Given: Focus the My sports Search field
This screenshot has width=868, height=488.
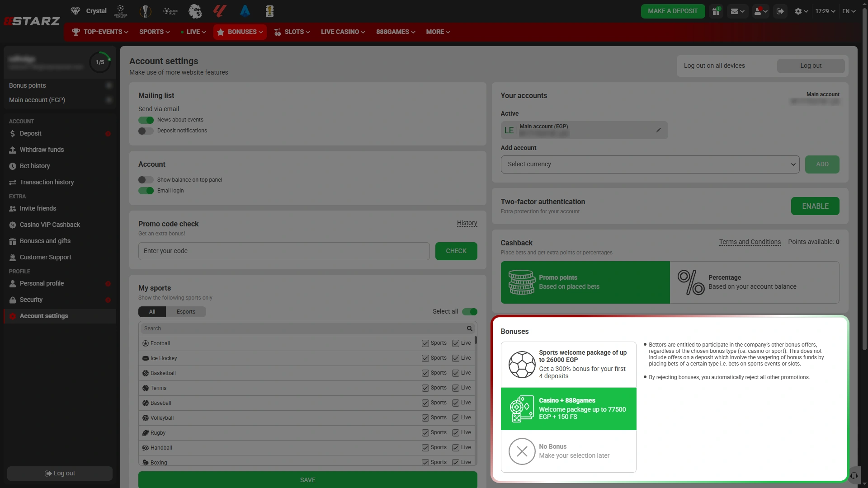Looking at the screenshot, I should 303,328.
